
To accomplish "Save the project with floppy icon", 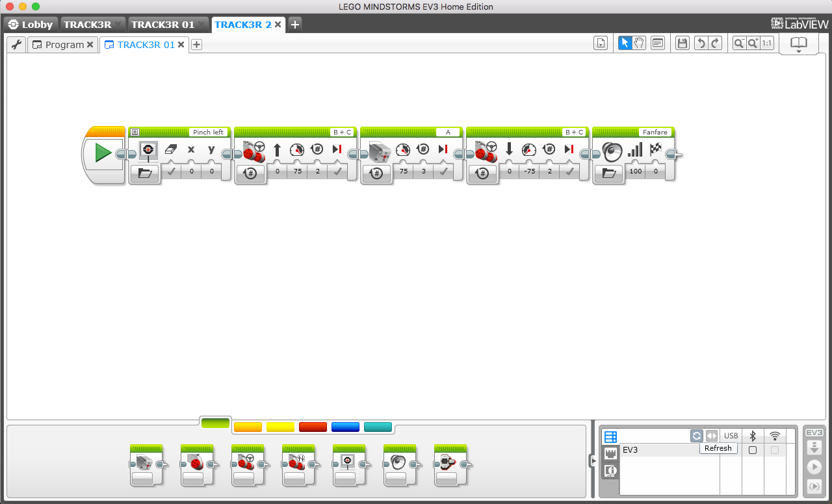I will pyautogui.click(x=682, y=44).
